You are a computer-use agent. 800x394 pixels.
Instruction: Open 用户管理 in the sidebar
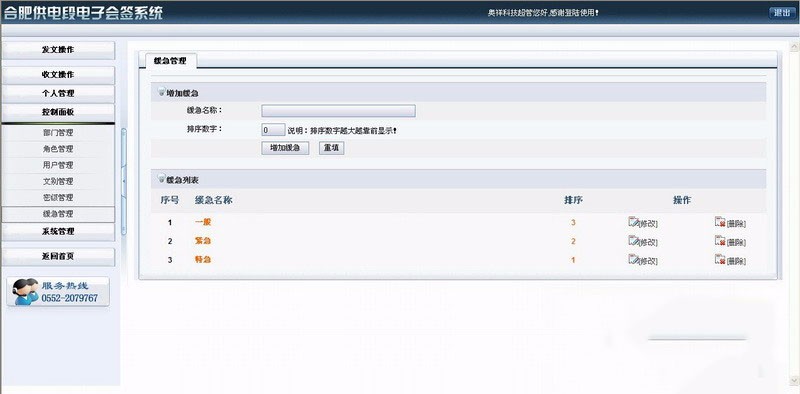click(x=58, y=165)
